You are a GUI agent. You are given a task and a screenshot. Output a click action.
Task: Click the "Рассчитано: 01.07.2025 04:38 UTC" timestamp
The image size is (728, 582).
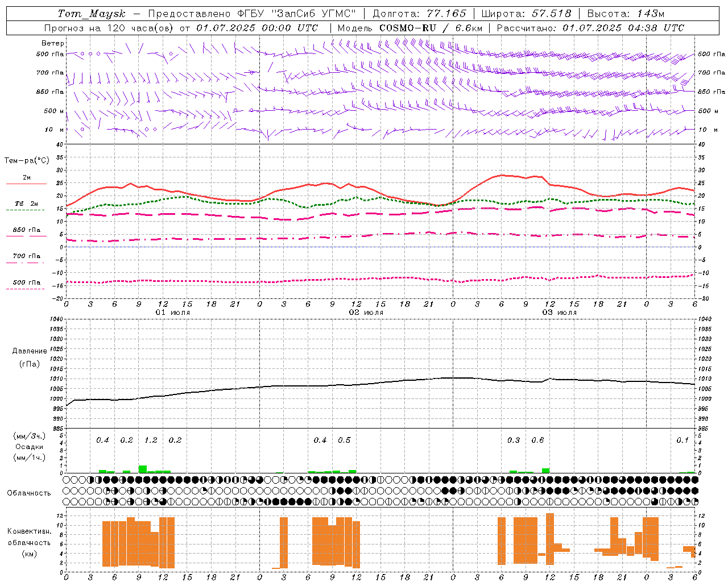point(590,28)
